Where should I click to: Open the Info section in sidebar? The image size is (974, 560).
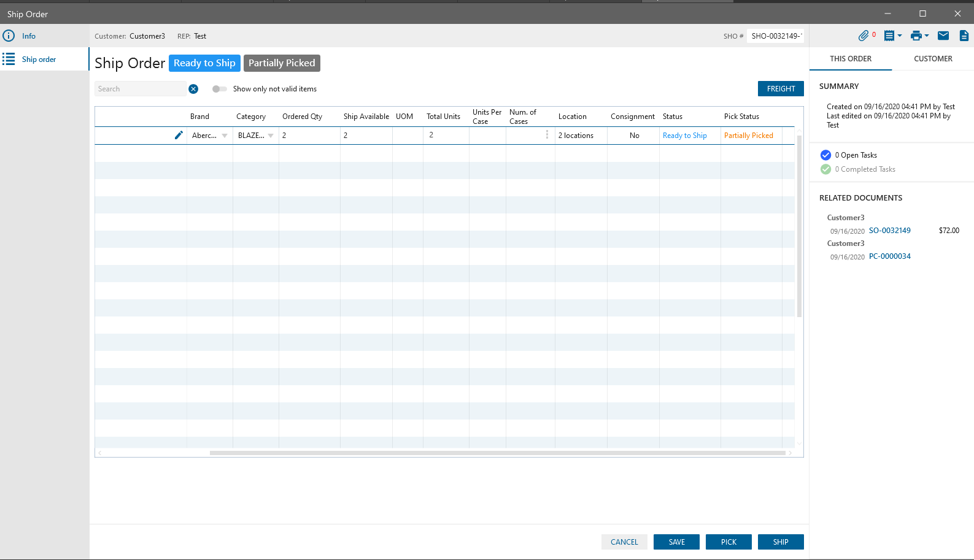tap(29, 36)
